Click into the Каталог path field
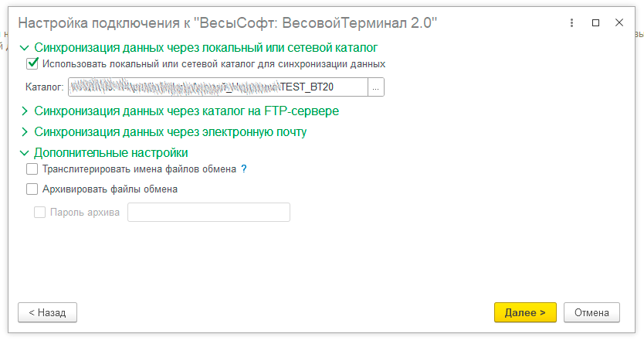This screenshot has height=344, width=644. pos(216,88)
